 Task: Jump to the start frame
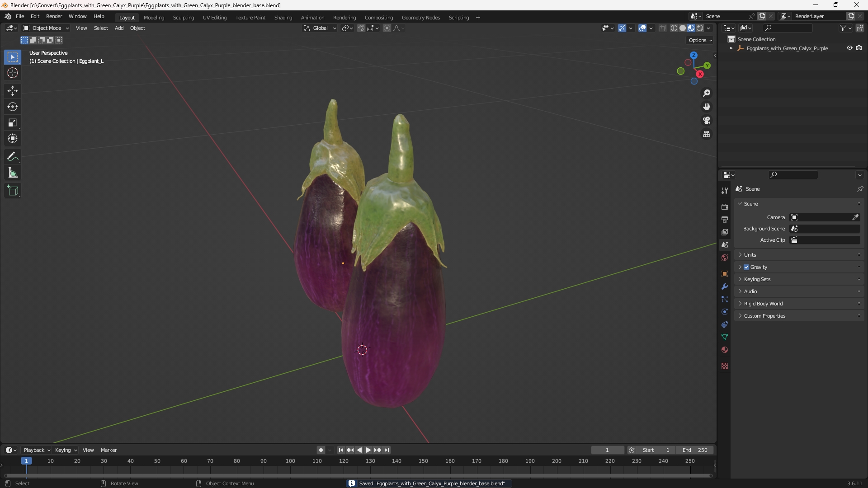tap(341, 450)
